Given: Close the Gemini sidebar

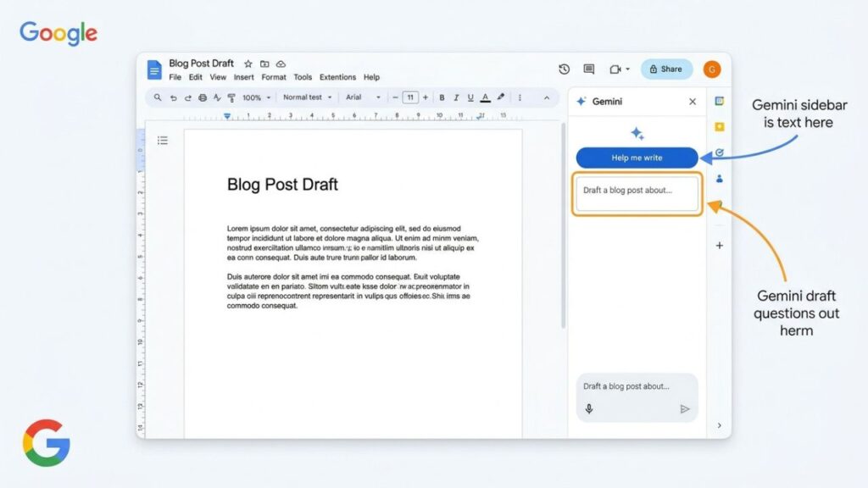Looking at the screenshot, I should [693, 102].
